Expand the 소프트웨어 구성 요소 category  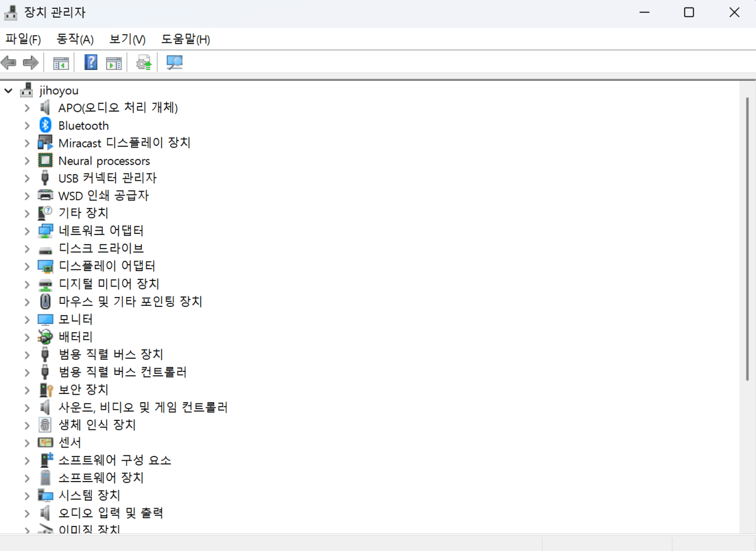click(27, 460)
